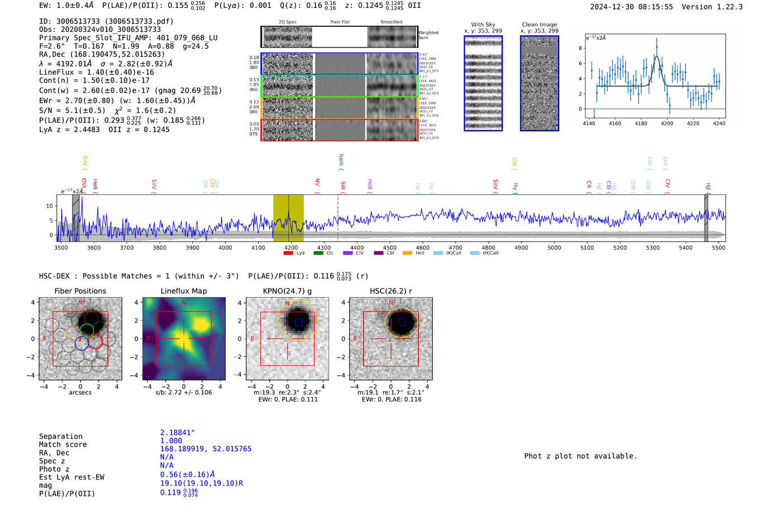Click the green NeIII label above spectrum
This screenshot has height=532, width=782.
click(341, 162)
